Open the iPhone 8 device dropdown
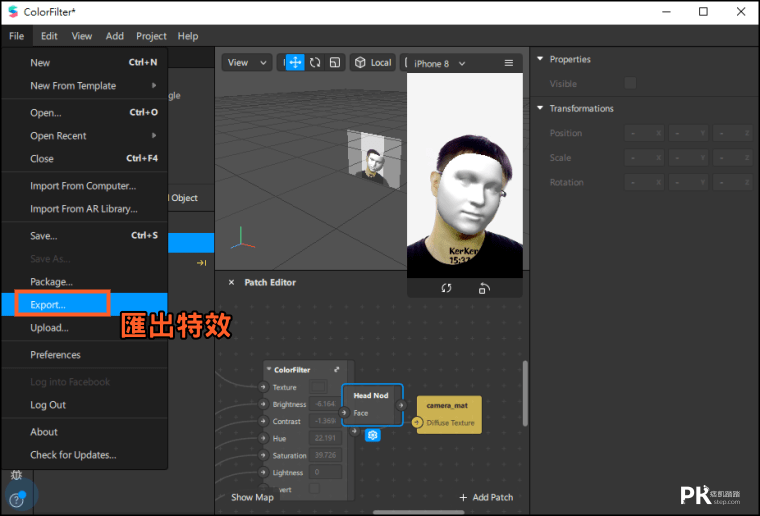 439,63
